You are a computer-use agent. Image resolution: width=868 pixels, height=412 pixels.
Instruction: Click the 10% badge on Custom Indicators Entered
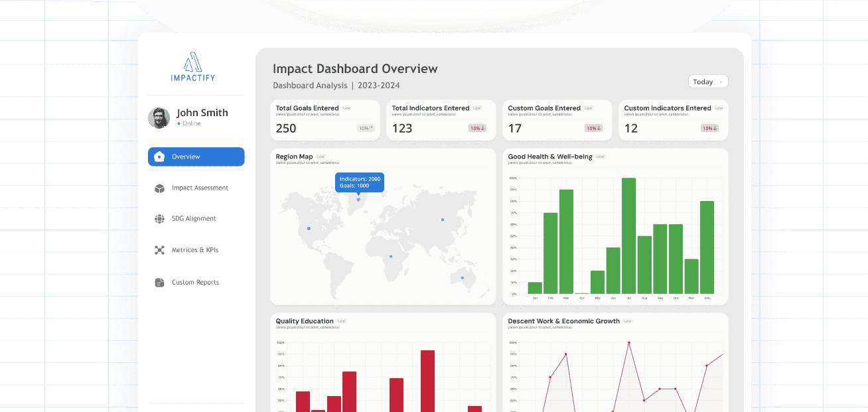709,128
